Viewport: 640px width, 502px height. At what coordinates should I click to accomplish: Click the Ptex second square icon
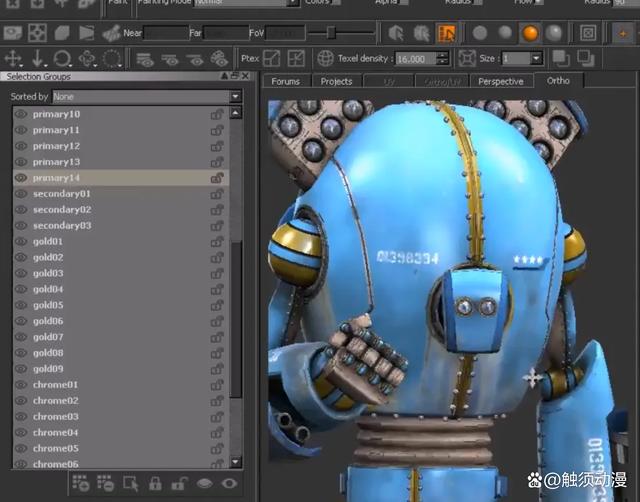[296, 59]
